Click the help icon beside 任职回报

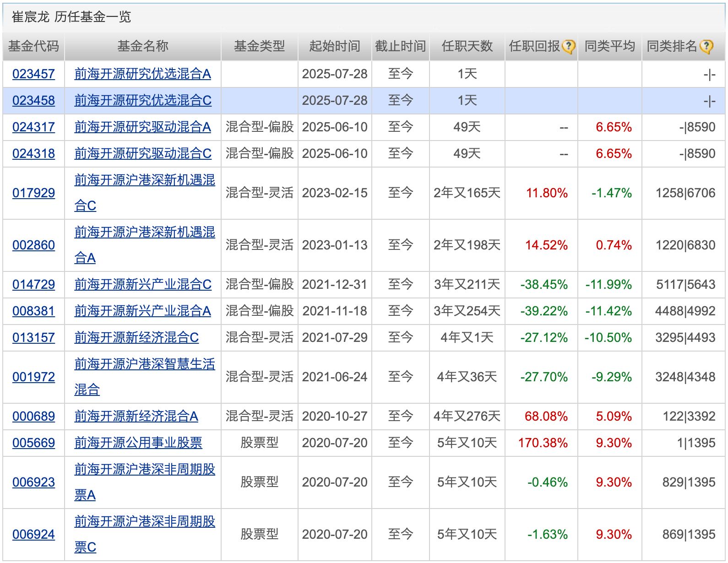pyautogui.click(x=568, y=46)
